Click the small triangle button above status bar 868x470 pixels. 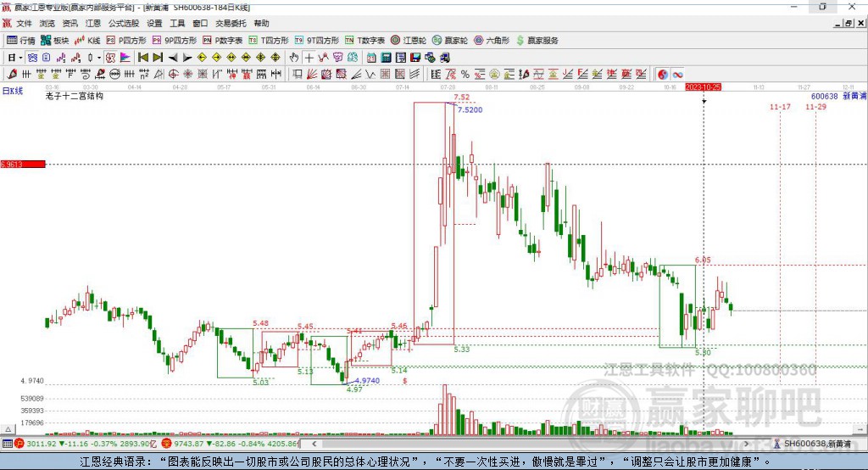click(x=8, y=429)
